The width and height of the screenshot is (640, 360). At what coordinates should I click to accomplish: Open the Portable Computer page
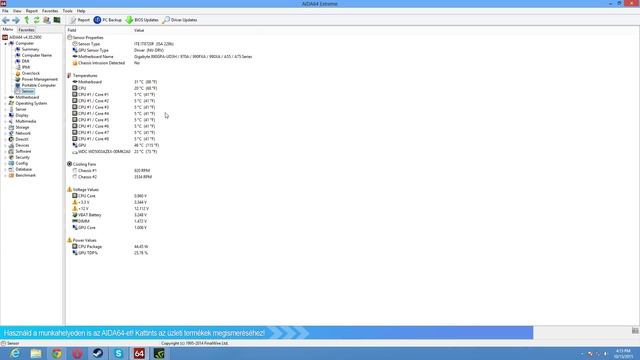tap(36, 85)
